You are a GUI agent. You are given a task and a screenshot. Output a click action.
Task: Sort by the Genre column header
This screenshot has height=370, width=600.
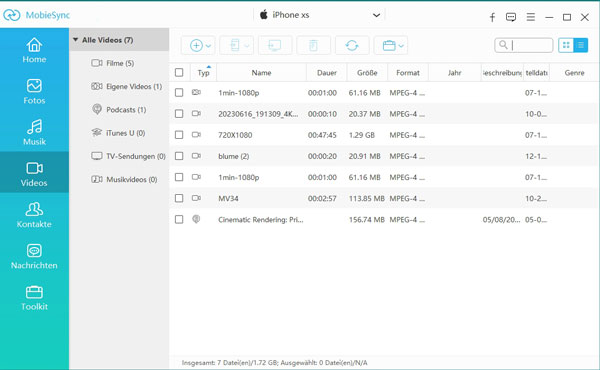tap(574, 73)
